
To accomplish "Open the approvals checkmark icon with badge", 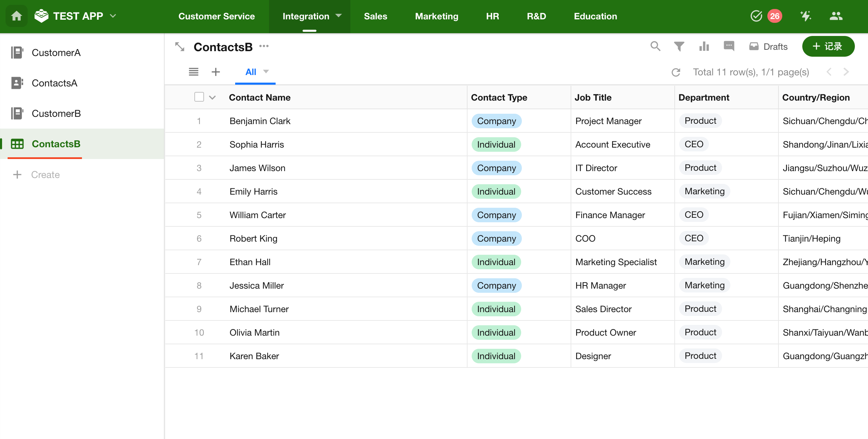I will click(757, 16).
